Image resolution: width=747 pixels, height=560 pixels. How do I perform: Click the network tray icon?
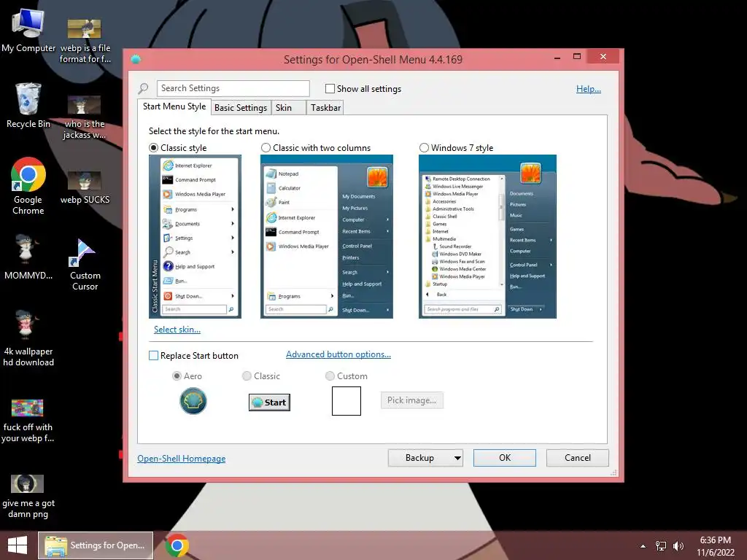(661, 546)
